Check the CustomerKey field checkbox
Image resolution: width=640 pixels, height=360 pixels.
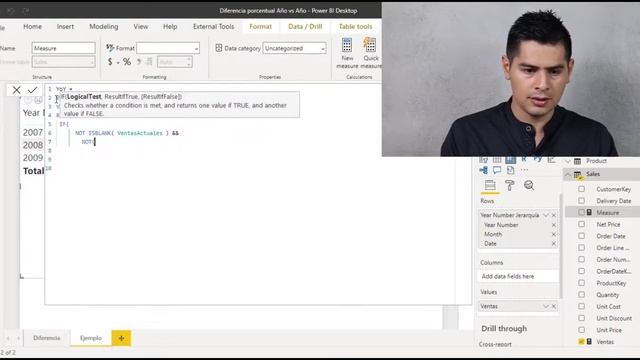(581, 189)
